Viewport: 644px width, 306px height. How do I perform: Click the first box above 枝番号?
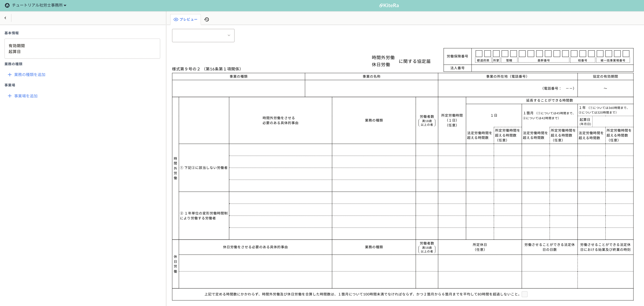click(x=574, y=54)
